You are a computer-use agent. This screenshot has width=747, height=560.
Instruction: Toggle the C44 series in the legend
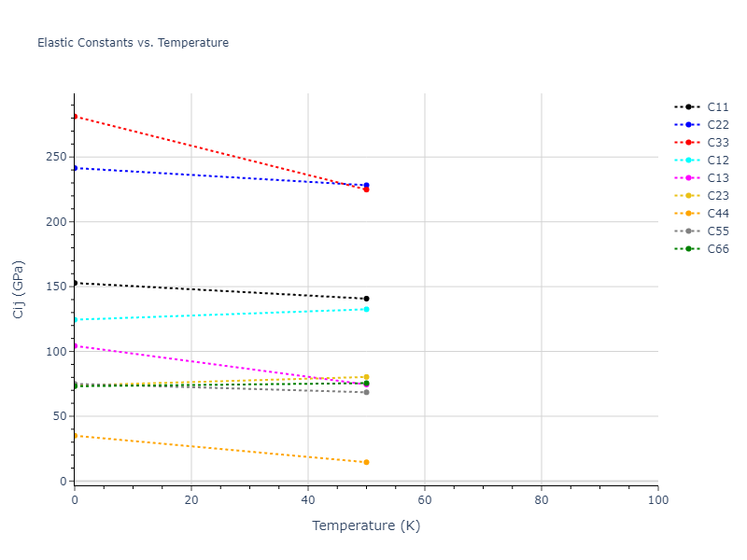[717, 214]
